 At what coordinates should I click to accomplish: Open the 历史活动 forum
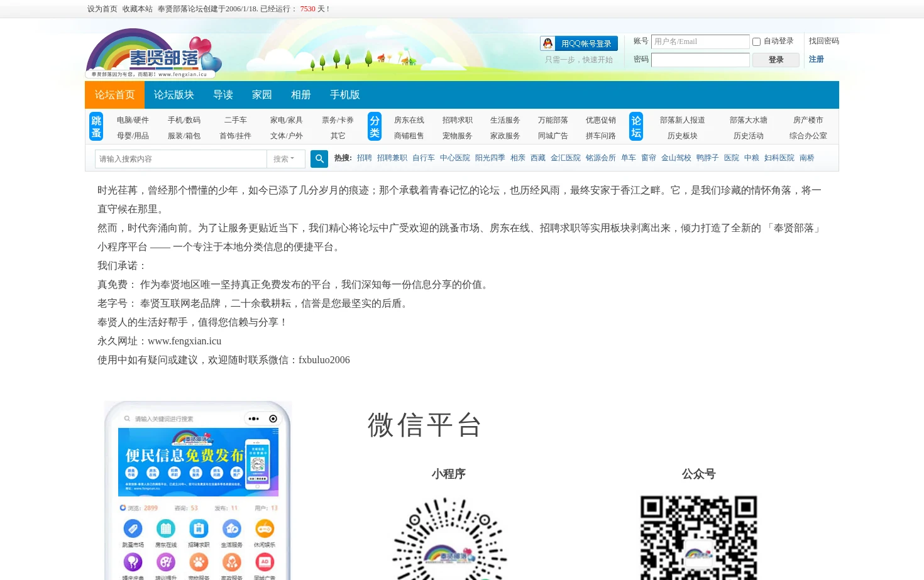click(749, 136)
